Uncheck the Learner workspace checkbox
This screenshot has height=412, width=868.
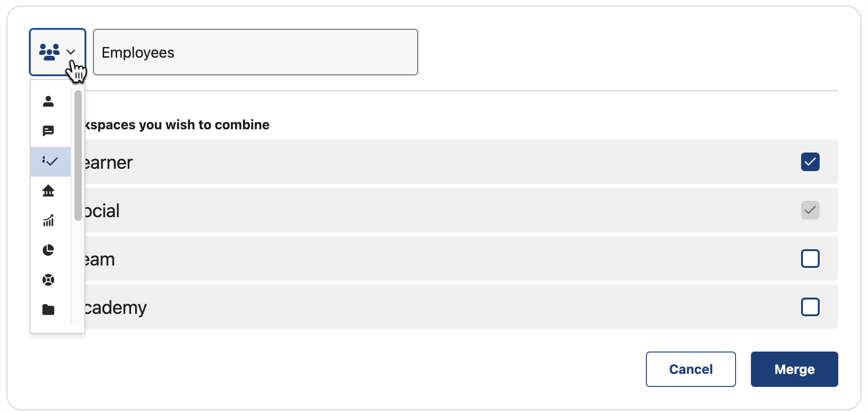810,162
